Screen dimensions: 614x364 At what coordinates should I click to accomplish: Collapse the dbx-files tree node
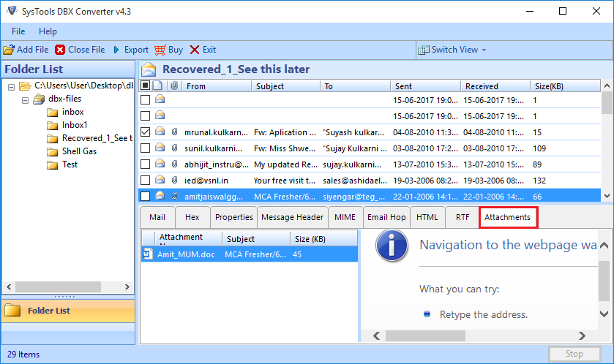pos(25,100)
